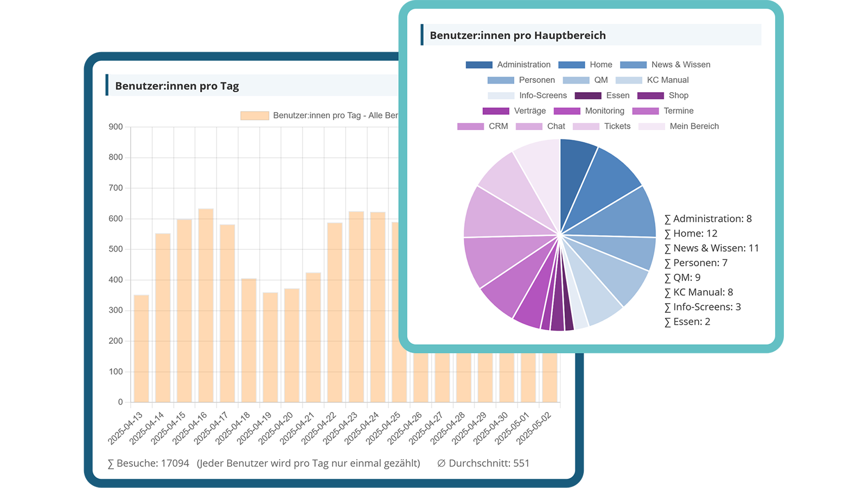Click the '∑ Info-Screens: 3' summary text
The width and height of the screenshot is (868, 488).
point(703,307)
